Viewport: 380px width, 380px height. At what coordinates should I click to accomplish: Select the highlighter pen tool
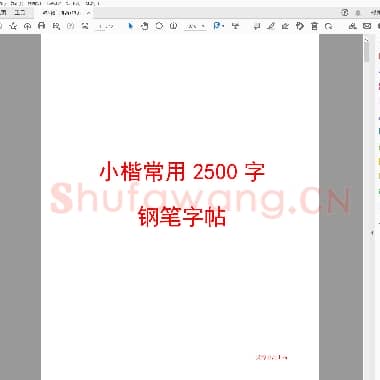click(x=271, y=26)
